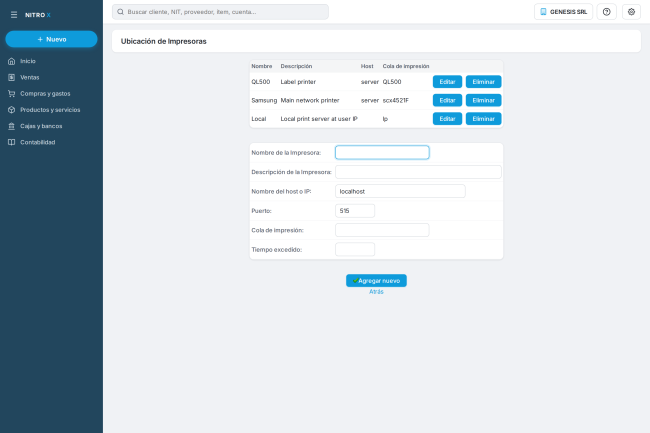The width and height of the screenshot is (650, 433).
Task: Click the Cajas y bancos bank icon
Action: tap(12, 126)
